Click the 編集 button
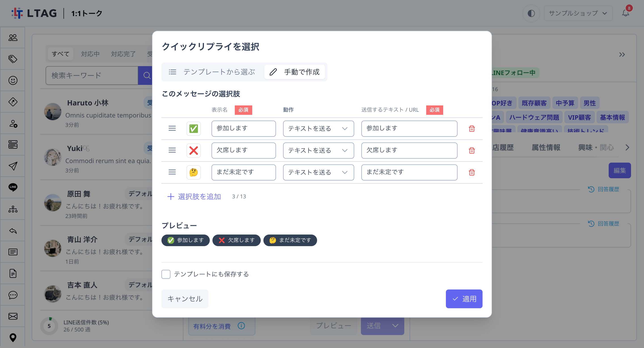 click(619, 170)
